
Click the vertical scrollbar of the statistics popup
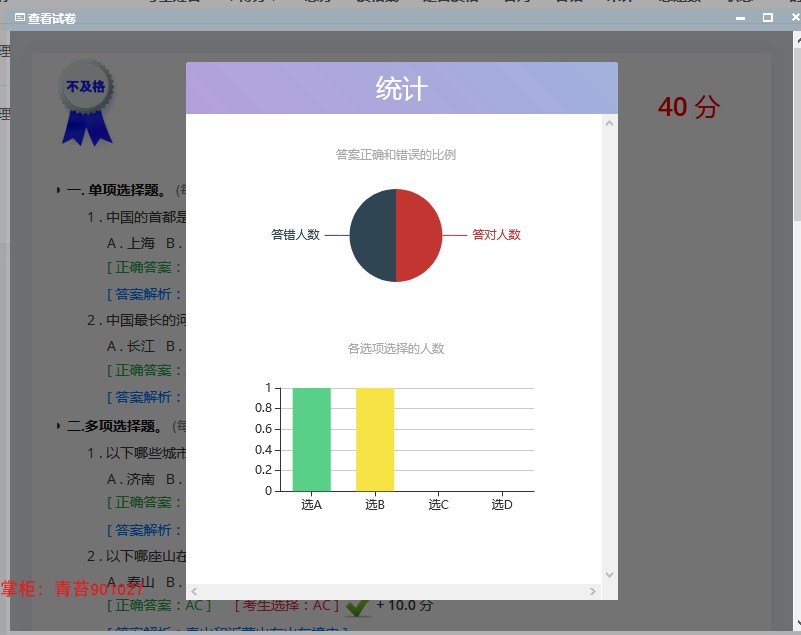(x=609, y=350)
